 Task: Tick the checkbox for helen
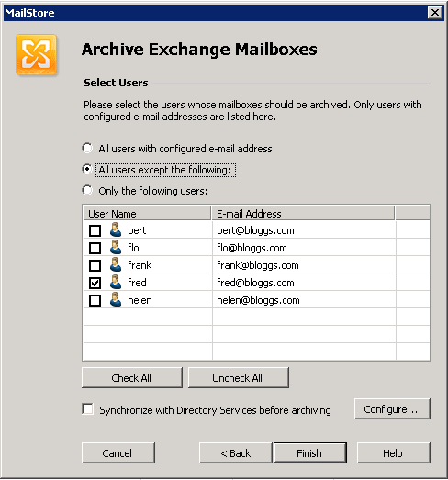tap(95, 300)
